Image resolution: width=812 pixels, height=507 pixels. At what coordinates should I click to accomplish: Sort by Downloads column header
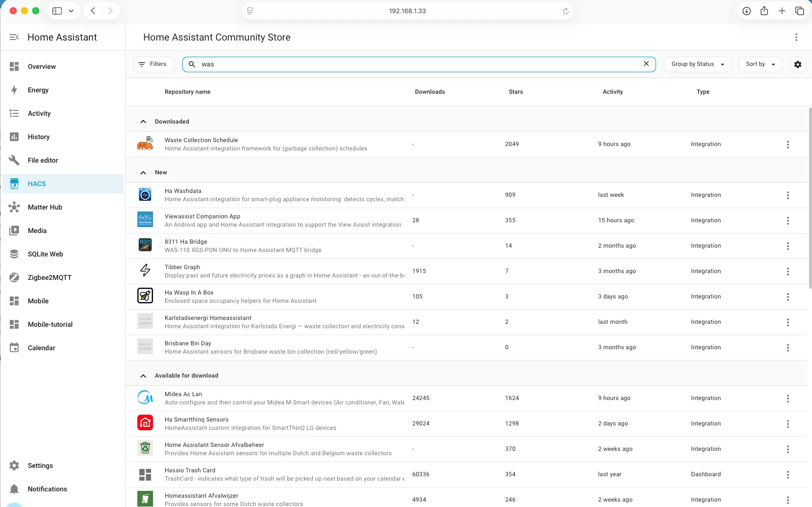click(x=430, y=92)
